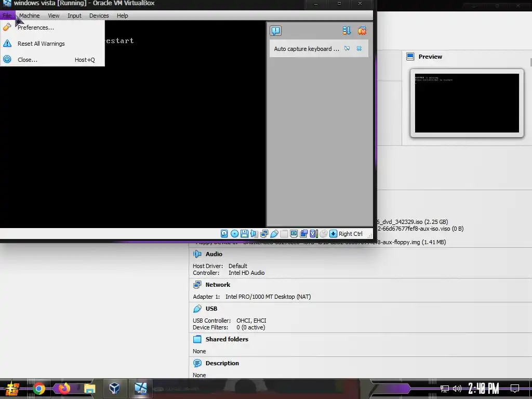Click the dvd_342329.iso (2.25 GB) entry
The image size is (532, 399).
click(x=412, y=222)
